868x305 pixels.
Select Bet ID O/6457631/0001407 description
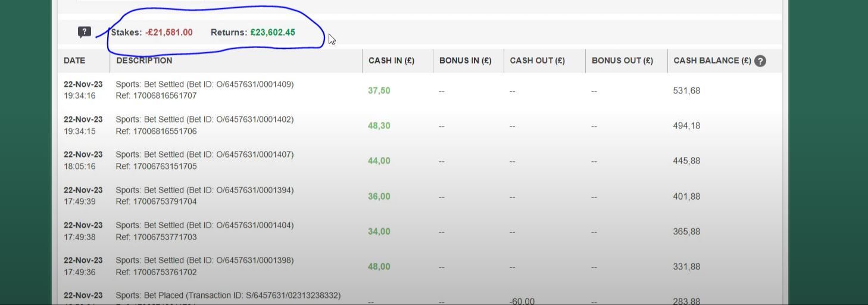coord(205,155)
